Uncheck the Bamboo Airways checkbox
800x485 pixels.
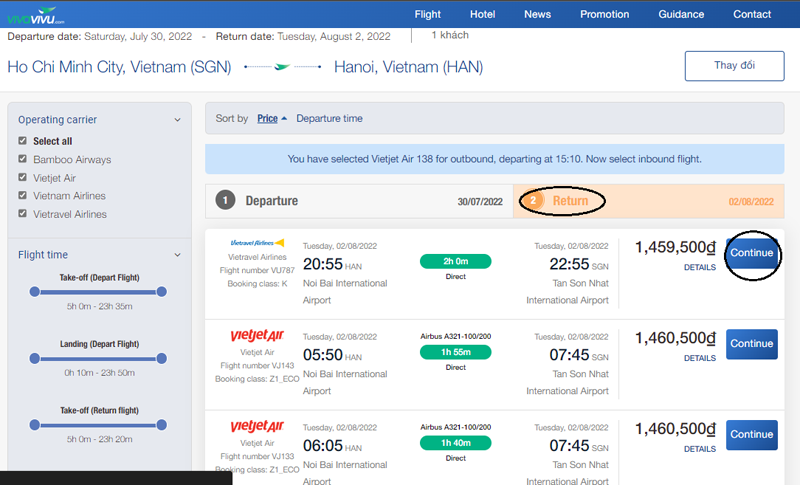[22, 159]
